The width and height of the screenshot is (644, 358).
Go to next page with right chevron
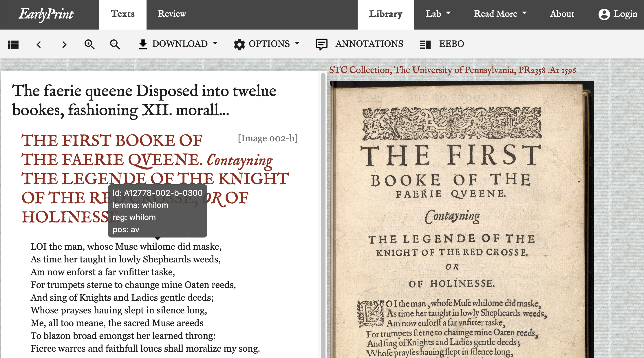pos(64,44)
